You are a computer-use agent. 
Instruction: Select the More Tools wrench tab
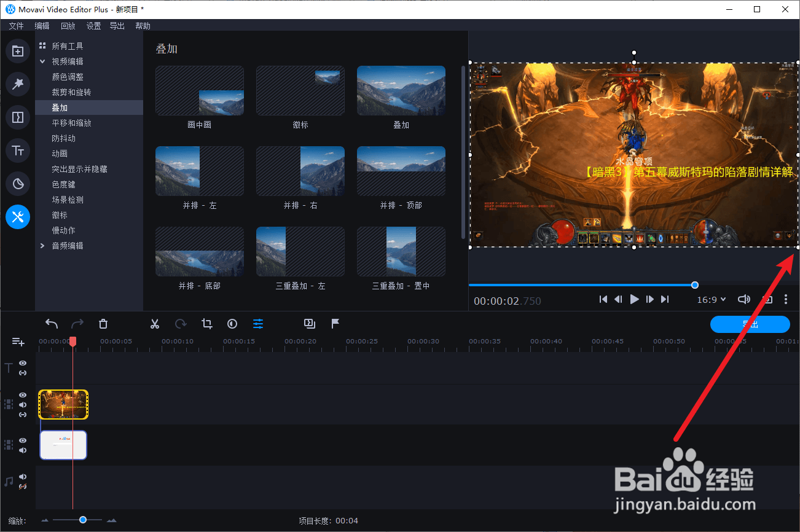[x=18, y=216]
